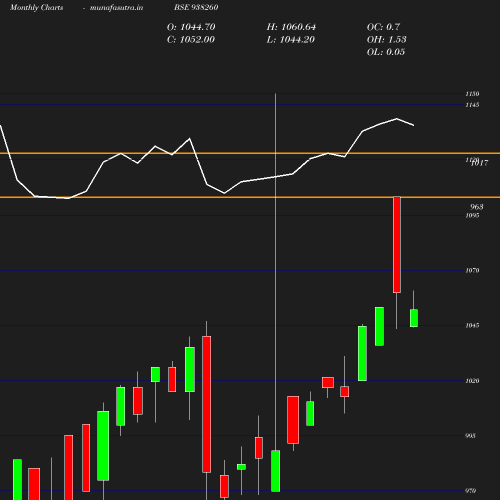The image size is (500, 500).
Task: Click the 1070 price axis label
Action: pos(472,270)
